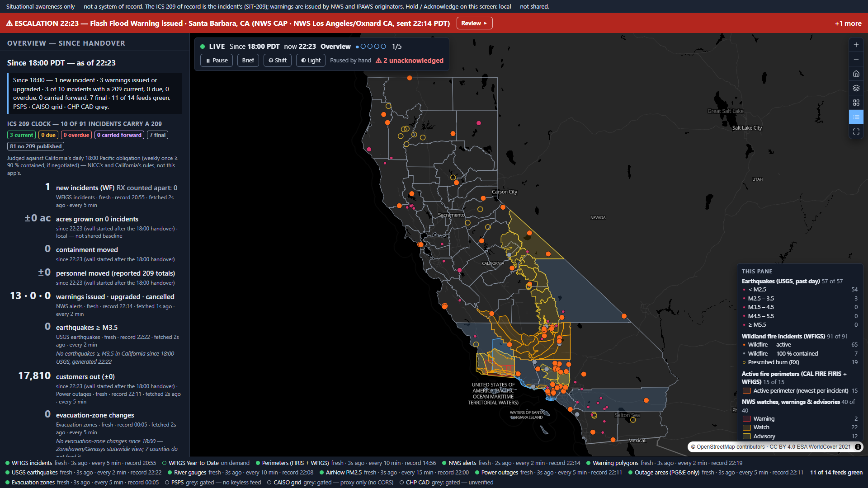Enter fullscreen map view
This screenshot has height=488, width=868.
tap(856, 131)
